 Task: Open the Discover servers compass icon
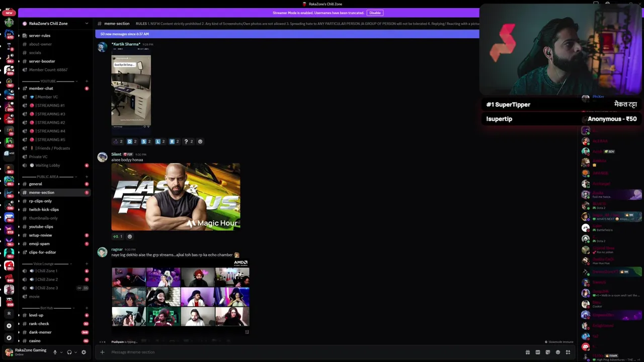(9, 338)
